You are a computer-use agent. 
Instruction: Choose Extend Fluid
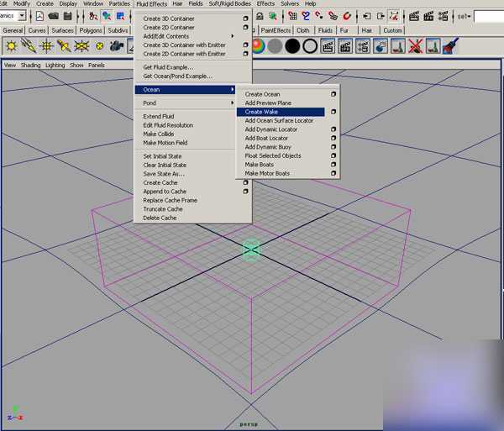click(x=159, y=116)
